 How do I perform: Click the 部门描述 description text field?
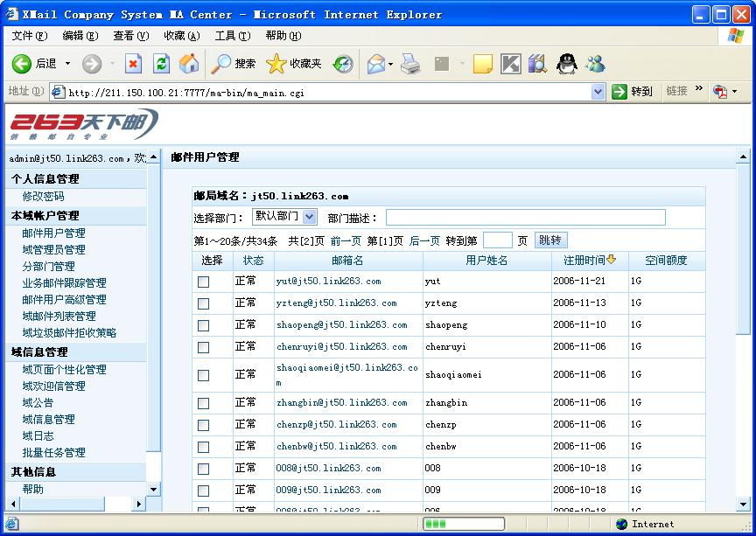coord(526,218)
